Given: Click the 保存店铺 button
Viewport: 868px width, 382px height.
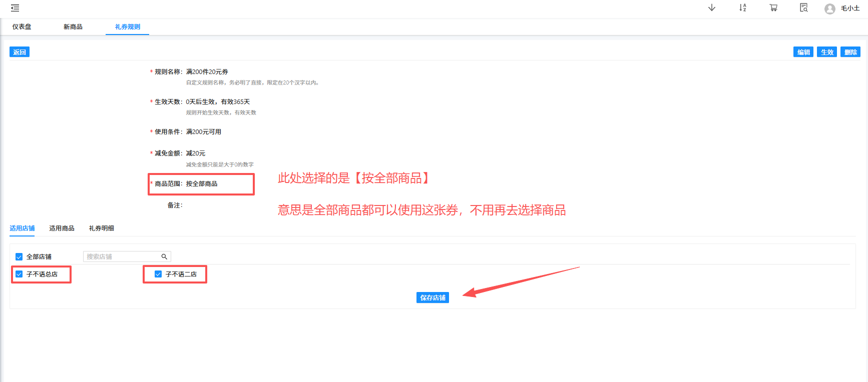Looking at the screenshot, I should point(432,297).
